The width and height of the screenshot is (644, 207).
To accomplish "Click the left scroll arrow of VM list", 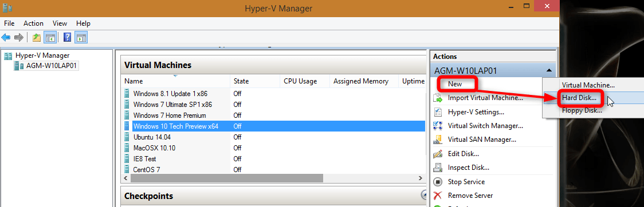I will click(x=126, y=178).
